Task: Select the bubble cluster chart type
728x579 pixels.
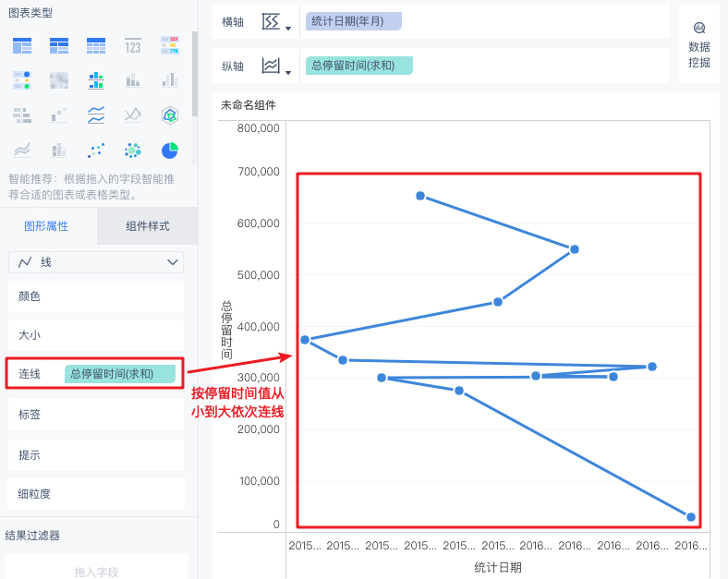Action: [133, 150]
